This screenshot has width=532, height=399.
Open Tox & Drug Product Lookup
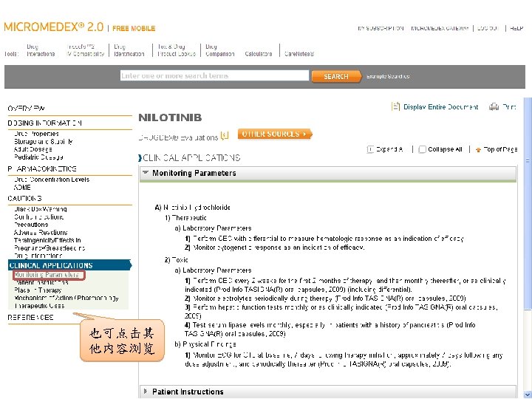click(x=177, y=50)
